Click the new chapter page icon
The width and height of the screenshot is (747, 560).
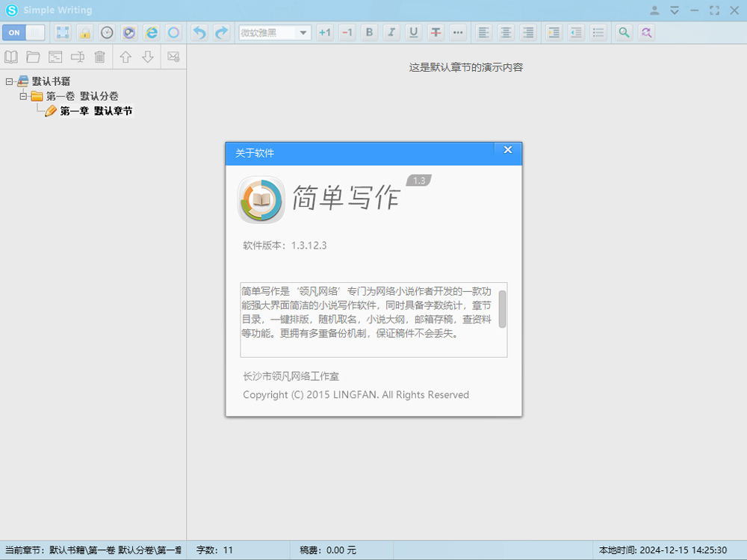55,57
